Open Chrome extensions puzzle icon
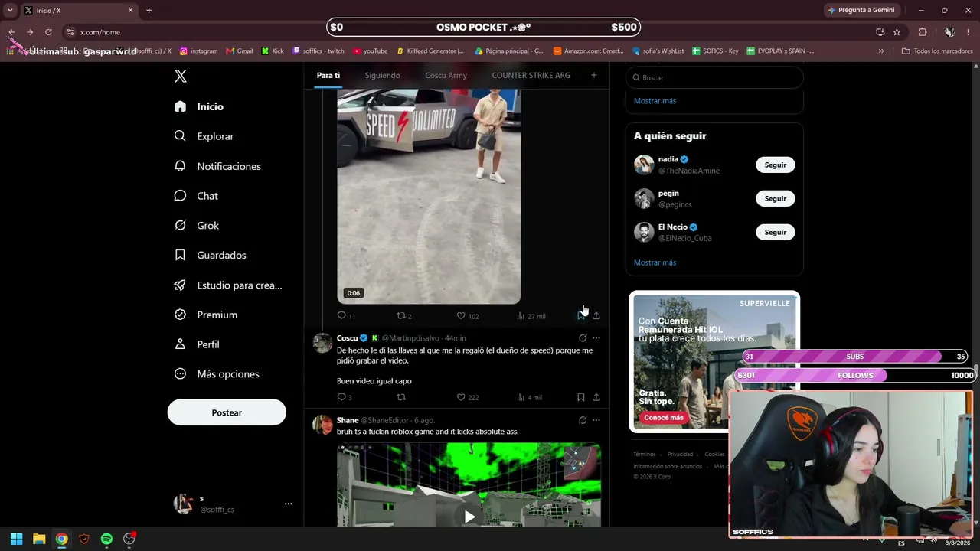 [x=923, y=32]
